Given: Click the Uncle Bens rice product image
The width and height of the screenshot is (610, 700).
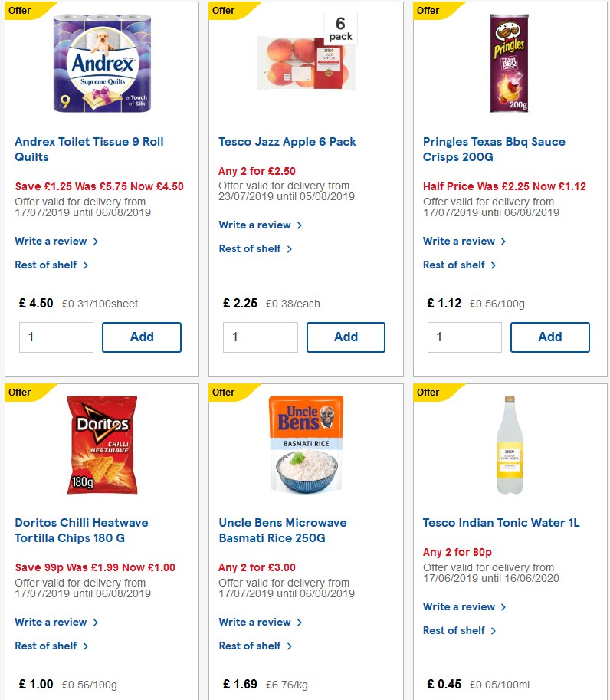Looking at the screenshot, I should [305, 445].
